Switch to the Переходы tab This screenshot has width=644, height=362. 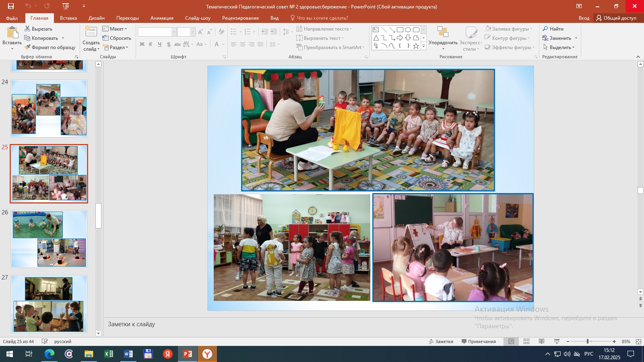[x=128, y=18]
